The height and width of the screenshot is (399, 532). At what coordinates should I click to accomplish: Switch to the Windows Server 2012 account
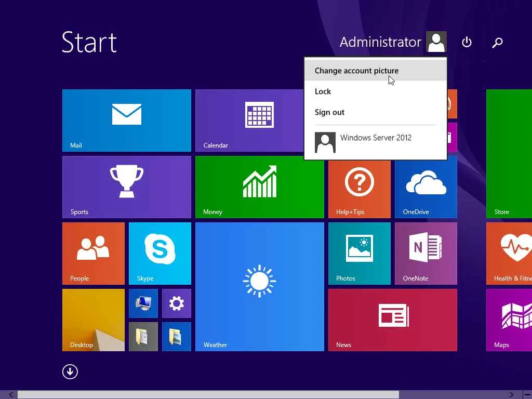(376, 142)
